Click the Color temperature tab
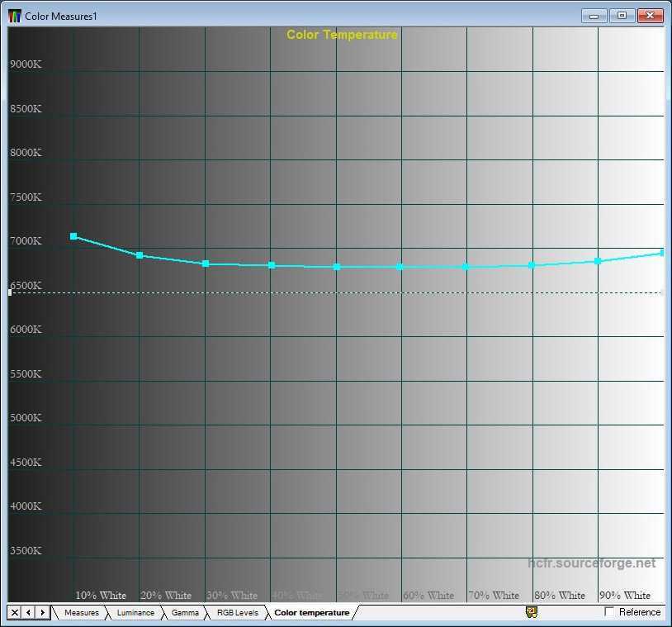Viewport: 672px width, 627px height. point(311,613)
